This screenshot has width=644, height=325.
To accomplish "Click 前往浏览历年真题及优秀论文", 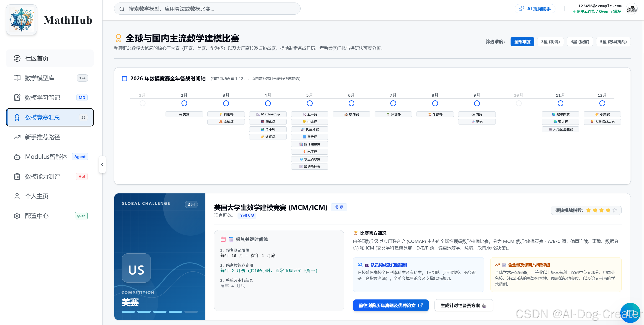I will (391, 305).
